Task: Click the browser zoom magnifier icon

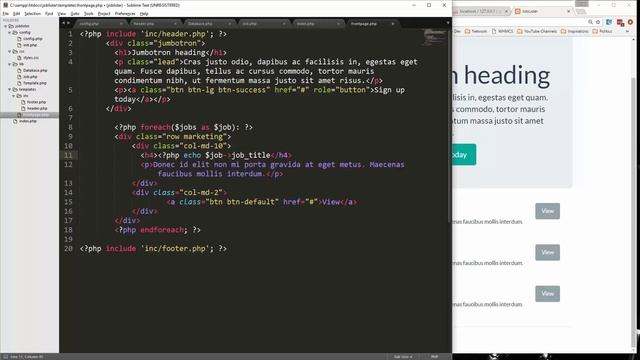Action: (x=590, y=22)
